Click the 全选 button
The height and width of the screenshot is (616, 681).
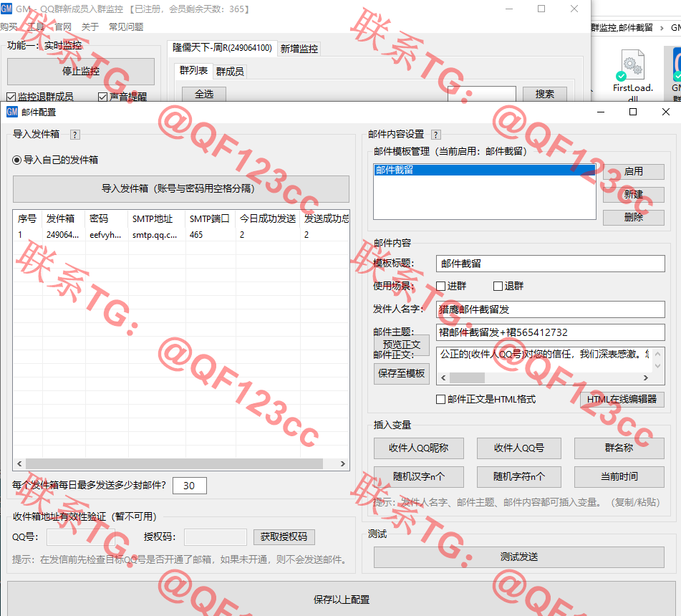[x=204, y=94]
